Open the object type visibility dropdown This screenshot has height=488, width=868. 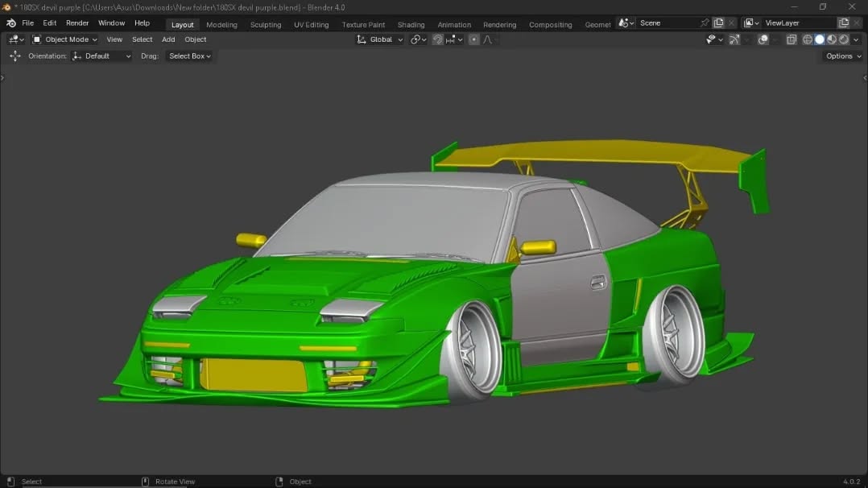[x=714, y=39]
